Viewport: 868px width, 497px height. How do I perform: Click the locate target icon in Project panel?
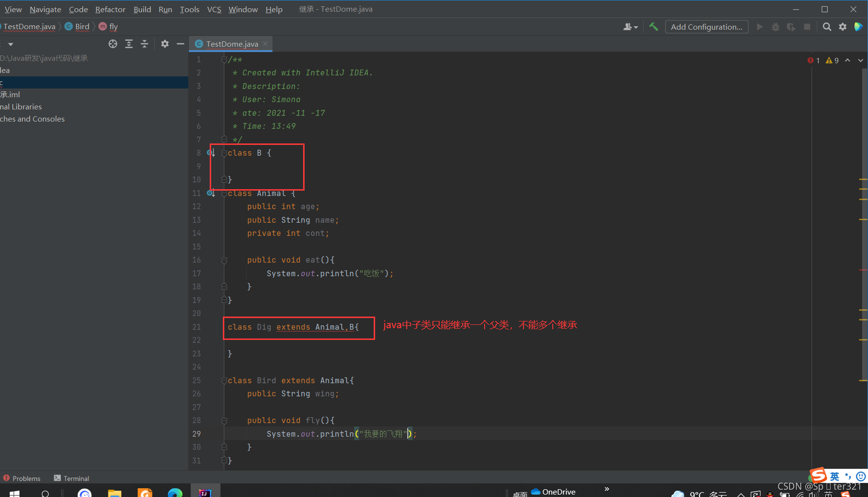113,44
